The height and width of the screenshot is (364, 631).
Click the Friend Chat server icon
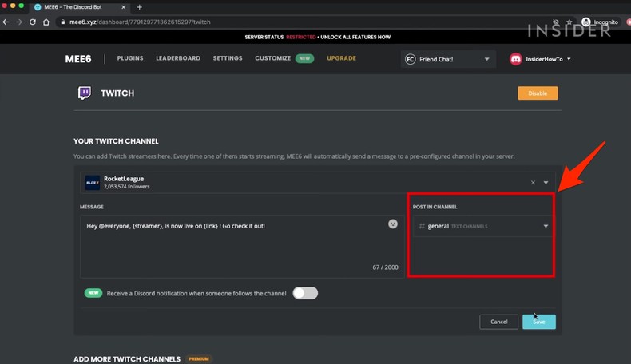coord(410,59)
